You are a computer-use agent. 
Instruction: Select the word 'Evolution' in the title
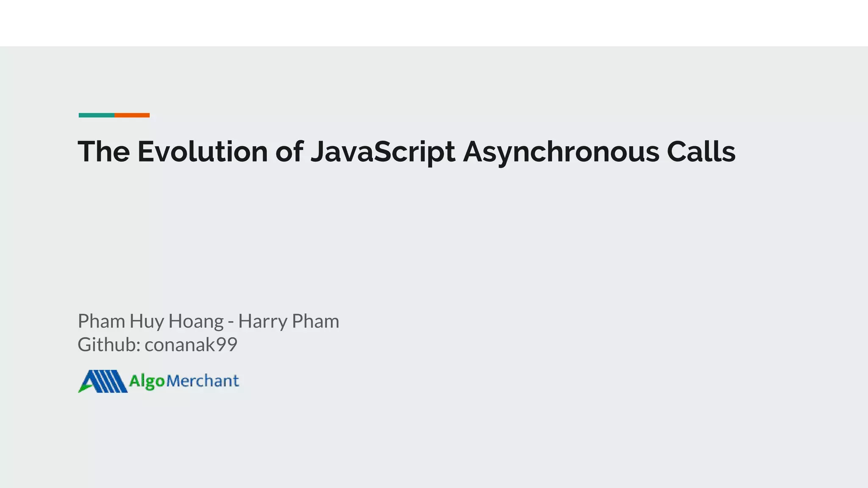click(203, 151)
